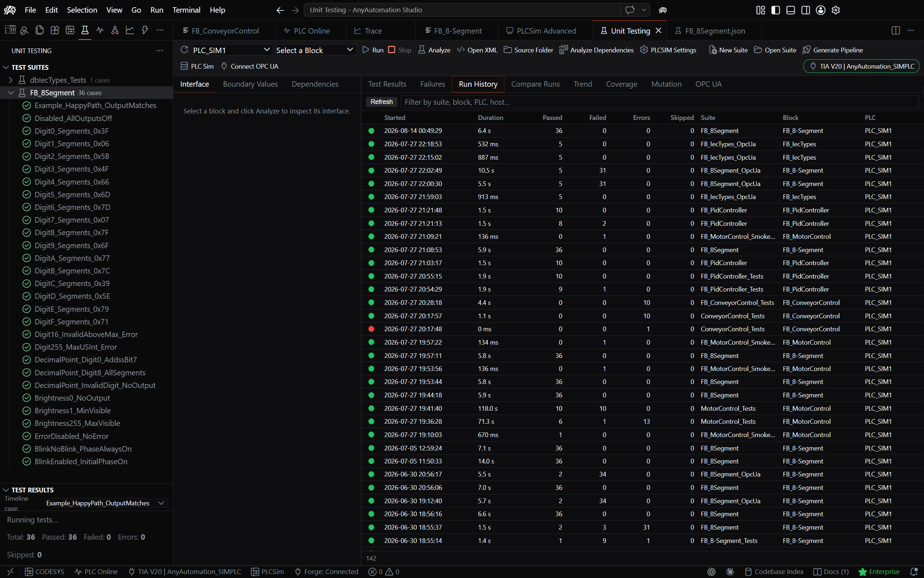Screen dimensions: 924x578
Task: Open the circuit board view icon
Action: (70, 30)
